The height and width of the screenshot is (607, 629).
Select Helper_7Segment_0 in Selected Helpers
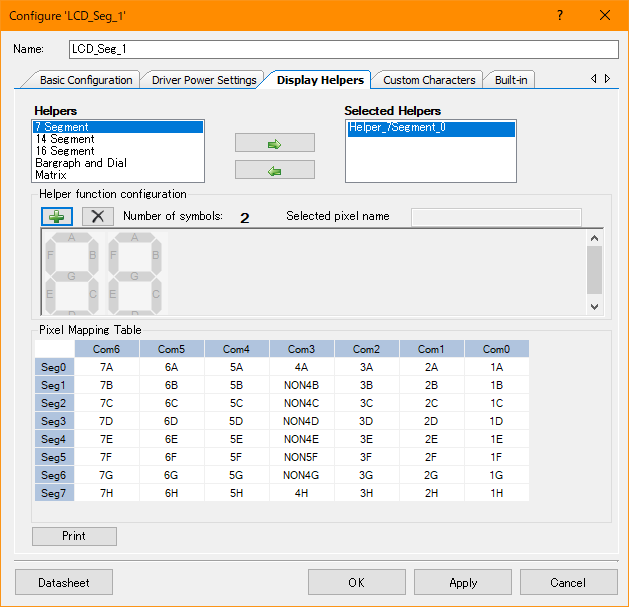click(431, 128)
